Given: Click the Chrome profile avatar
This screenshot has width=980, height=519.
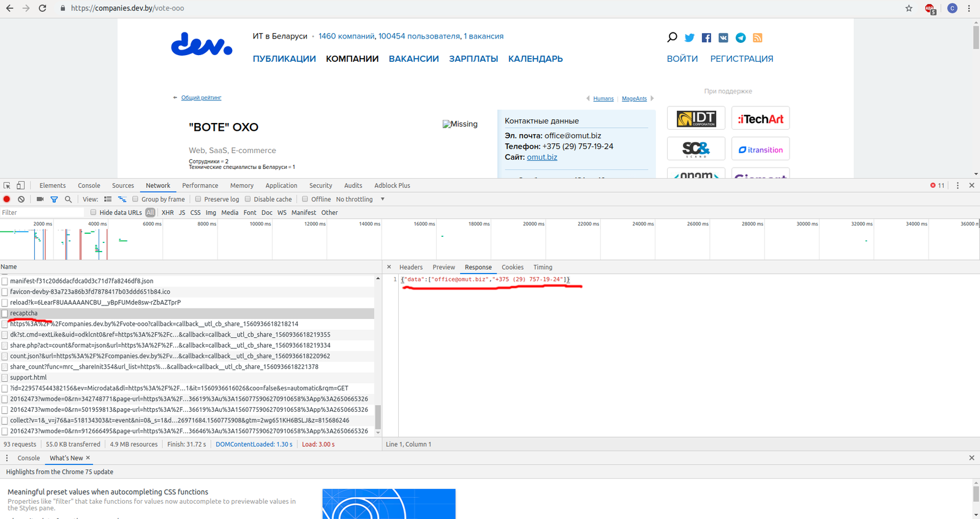Looking at the screenshot, I should [952, 8].
